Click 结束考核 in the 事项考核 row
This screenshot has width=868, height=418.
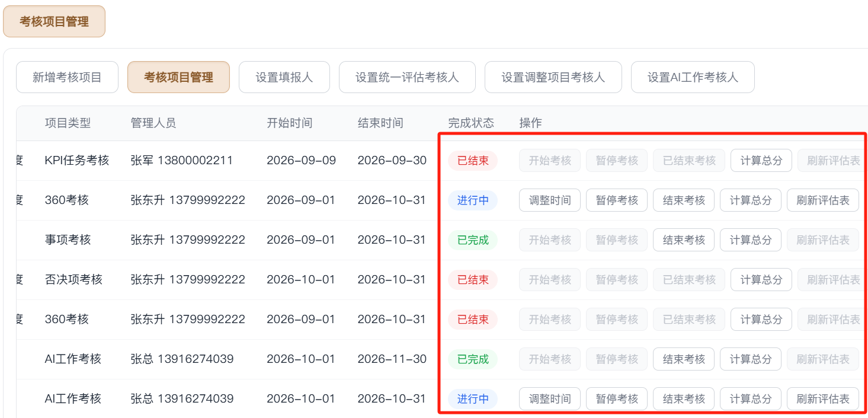click(684, 240)
